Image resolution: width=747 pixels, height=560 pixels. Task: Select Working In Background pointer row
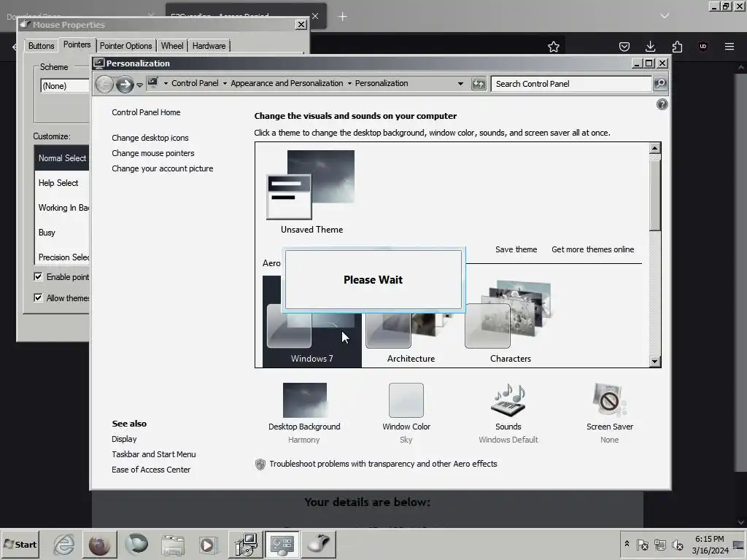click(62, 208)
